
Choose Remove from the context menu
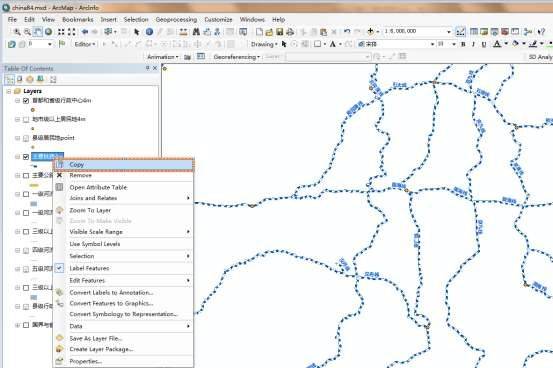click(123, 175)
